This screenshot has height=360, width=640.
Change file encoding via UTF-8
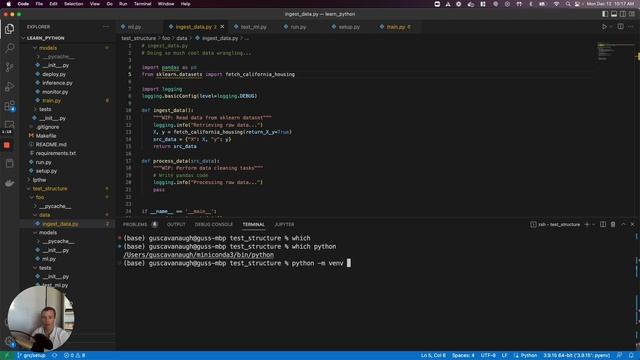(488, 356)
